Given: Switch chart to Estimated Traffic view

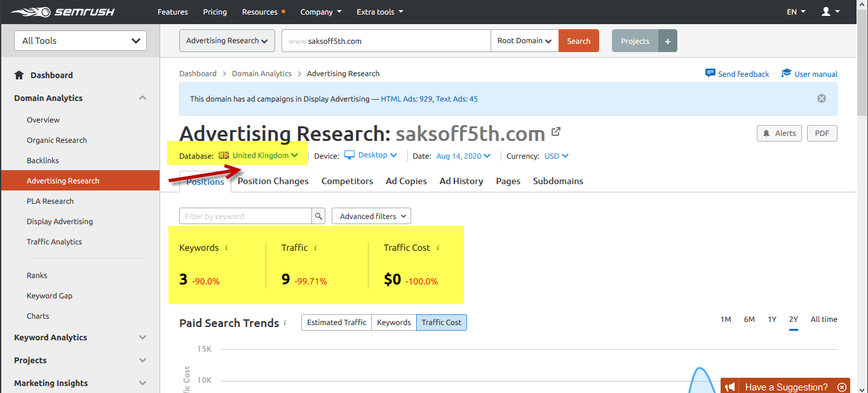Looking at the screenshot, I should pos(336,322).
